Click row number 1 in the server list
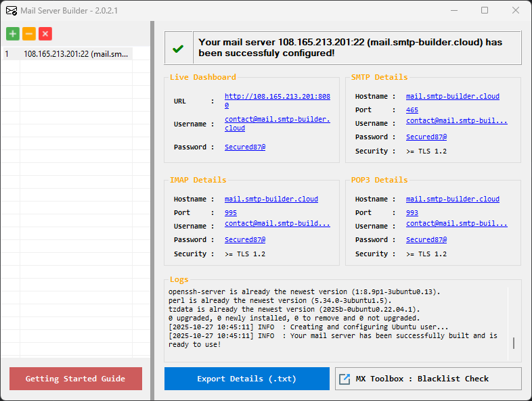Screen dimensions: 532x401 pos(7,54)
